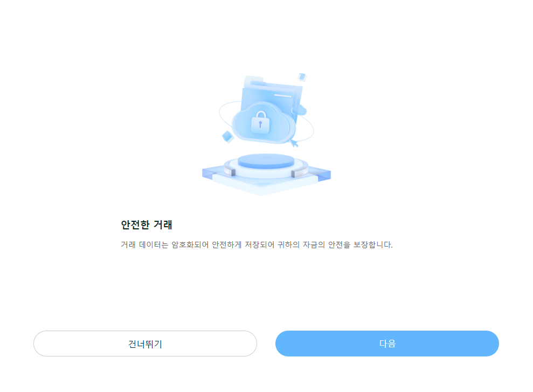Click the padlock icon on the cloud

tap(260, 122)
